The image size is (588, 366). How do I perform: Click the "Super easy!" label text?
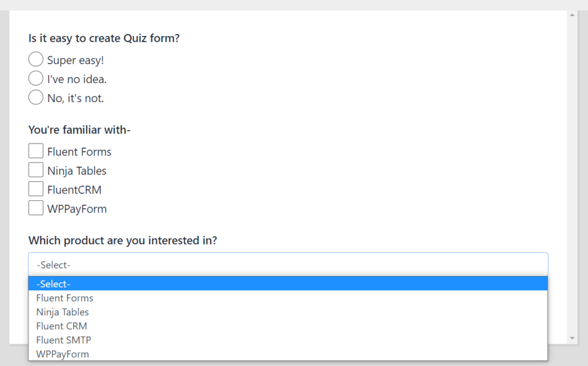click(x=75, y=60)
